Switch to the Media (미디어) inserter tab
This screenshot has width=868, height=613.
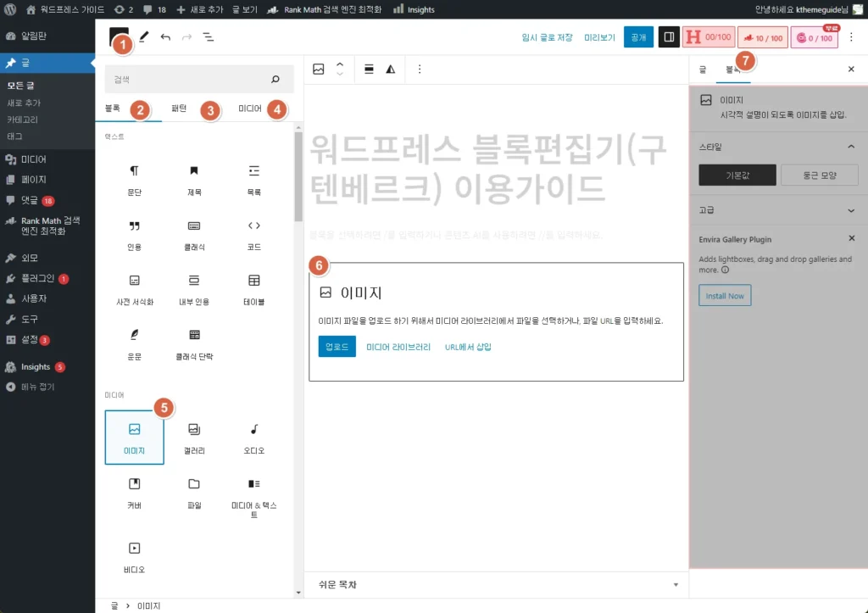[250, 108]
